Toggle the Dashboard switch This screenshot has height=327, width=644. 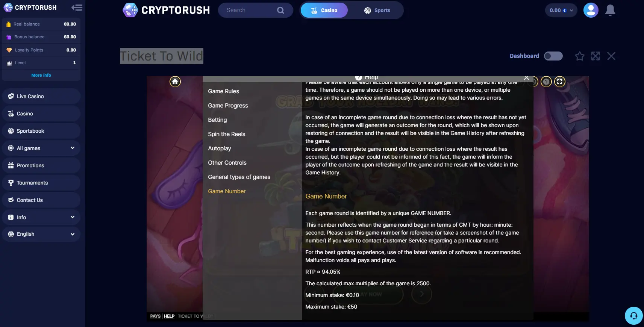click(x=553, y=56)
